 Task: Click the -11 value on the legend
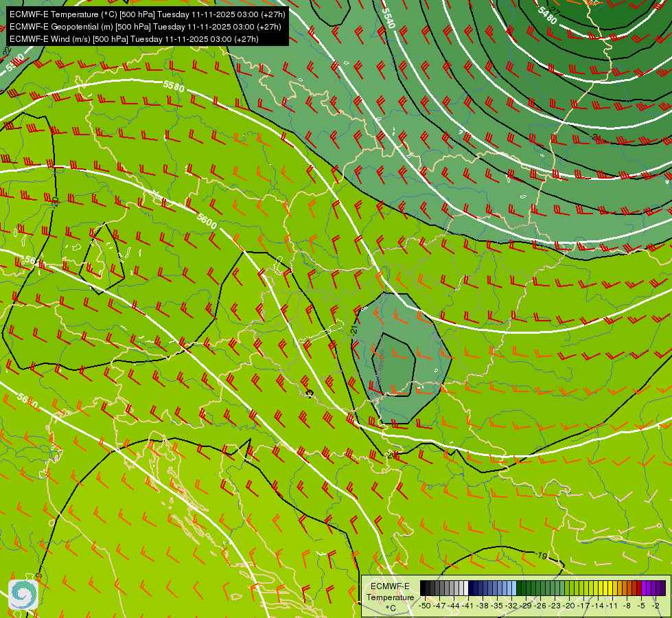(612, 606)
